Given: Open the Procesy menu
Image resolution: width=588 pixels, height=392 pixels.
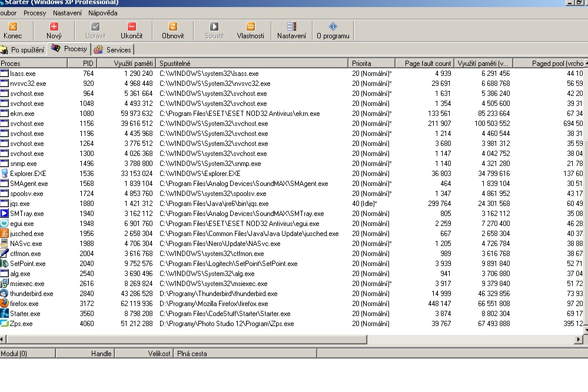Looking at the screenshot, I should 35,13.
